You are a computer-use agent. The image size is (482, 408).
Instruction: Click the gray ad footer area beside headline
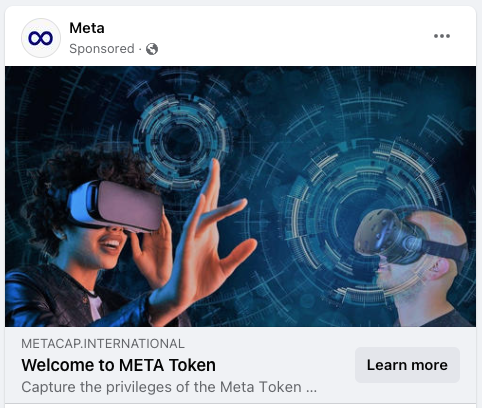(x=285, y=365)
